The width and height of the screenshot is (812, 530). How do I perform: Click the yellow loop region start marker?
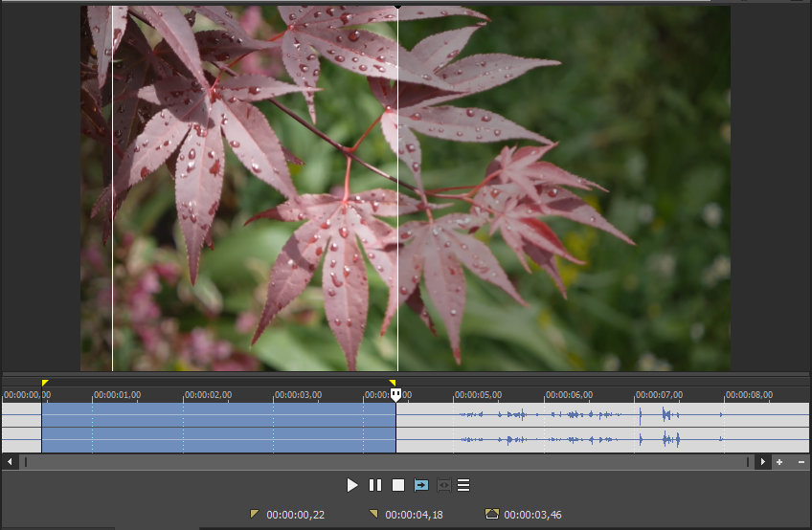[x=45, y=383]
